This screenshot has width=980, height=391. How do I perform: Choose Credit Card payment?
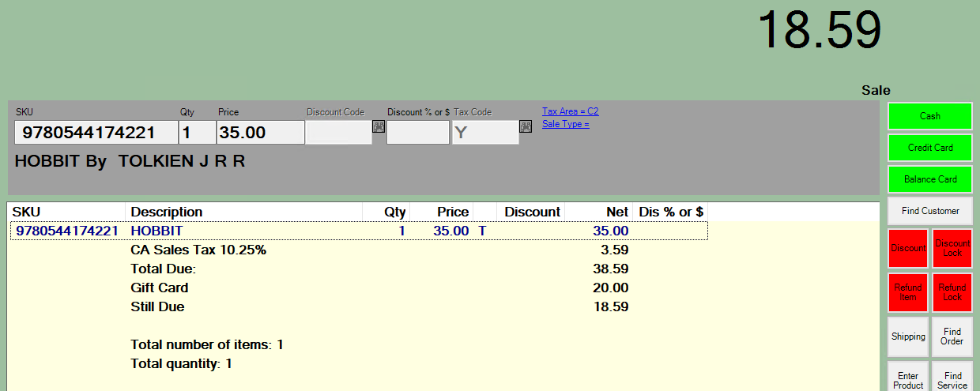click(x=930, y=148)
